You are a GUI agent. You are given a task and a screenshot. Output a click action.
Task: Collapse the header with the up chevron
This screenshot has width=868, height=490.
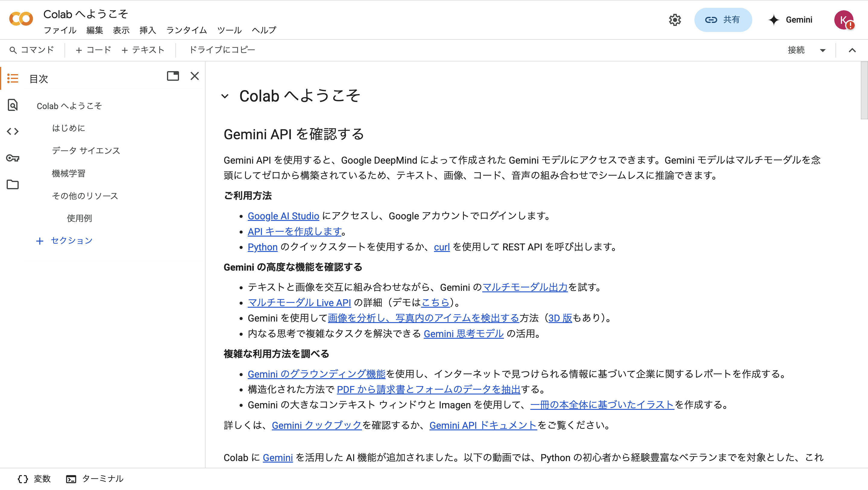(x=852, y=50)
